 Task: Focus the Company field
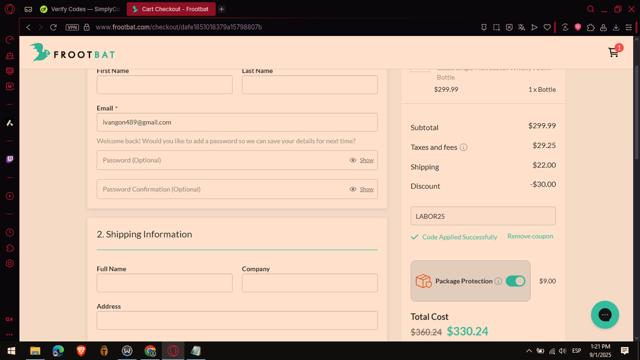click(x=309, y=283)
